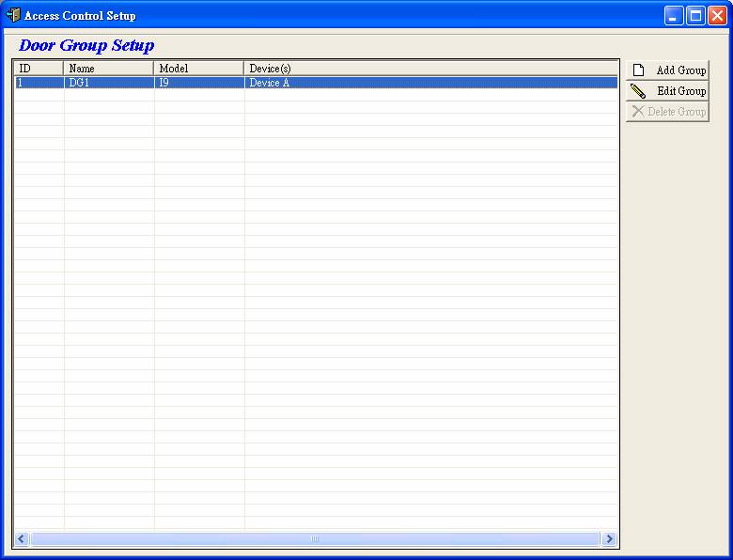The image size is (733, 560).
Task: Click the right scroll arrow of the horizontal scrollbar
Action: (x=609, y=538)
